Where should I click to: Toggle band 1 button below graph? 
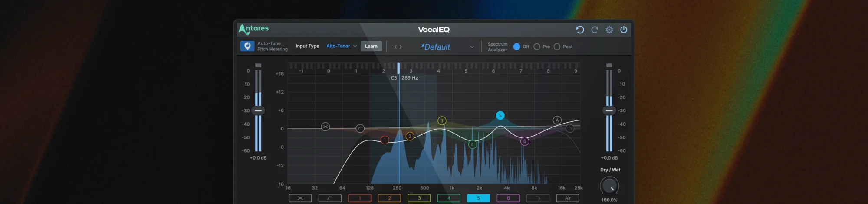click(x=360, y=198)
